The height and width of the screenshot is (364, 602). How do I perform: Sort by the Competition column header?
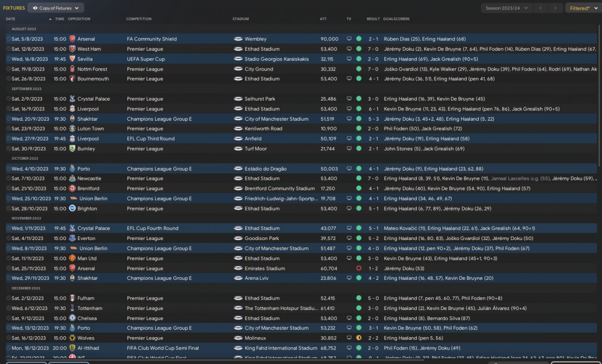pyautogui.click(x=139, y=19)
